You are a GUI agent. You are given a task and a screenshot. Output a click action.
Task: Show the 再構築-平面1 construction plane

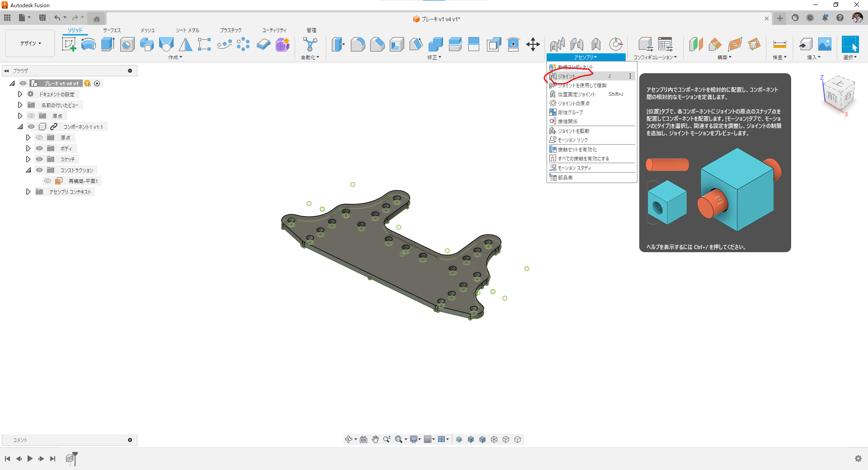point(47,181)
